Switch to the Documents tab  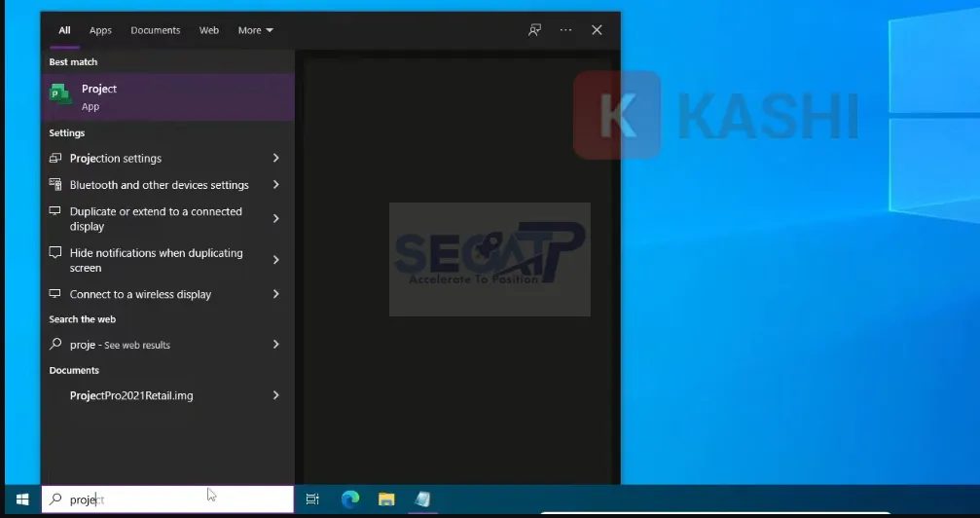coord(155,30)
